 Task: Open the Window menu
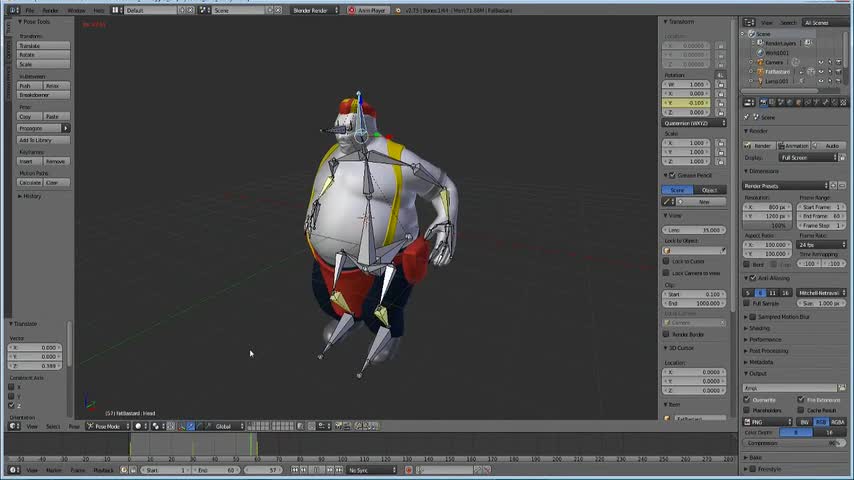pyautogui.click(x=76, y=10)
